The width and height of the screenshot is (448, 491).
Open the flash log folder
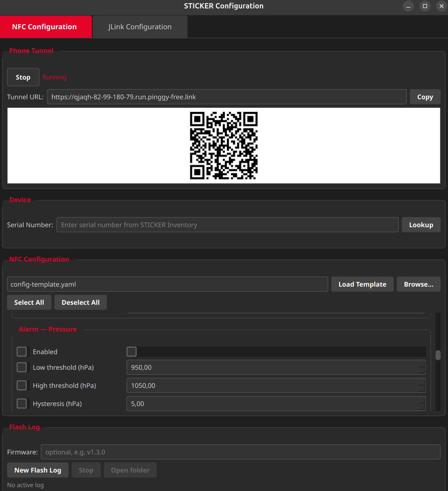tap(130, 470)
